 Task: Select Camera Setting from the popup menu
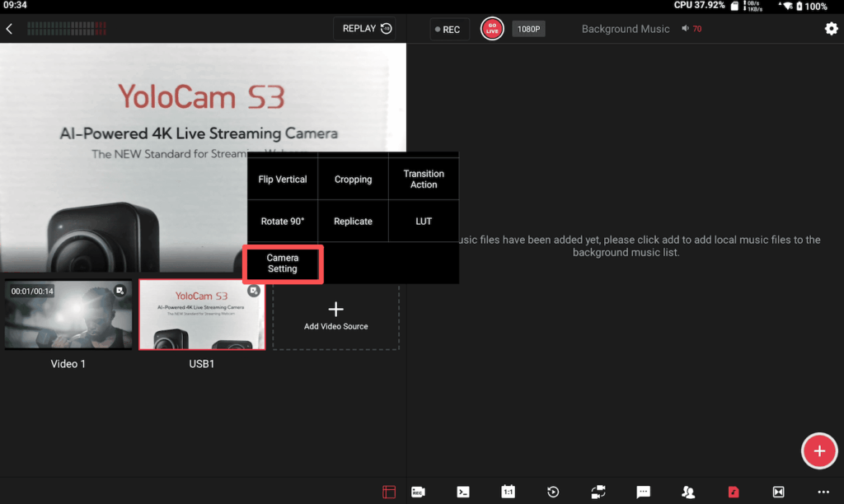click(x=283, y=264)
